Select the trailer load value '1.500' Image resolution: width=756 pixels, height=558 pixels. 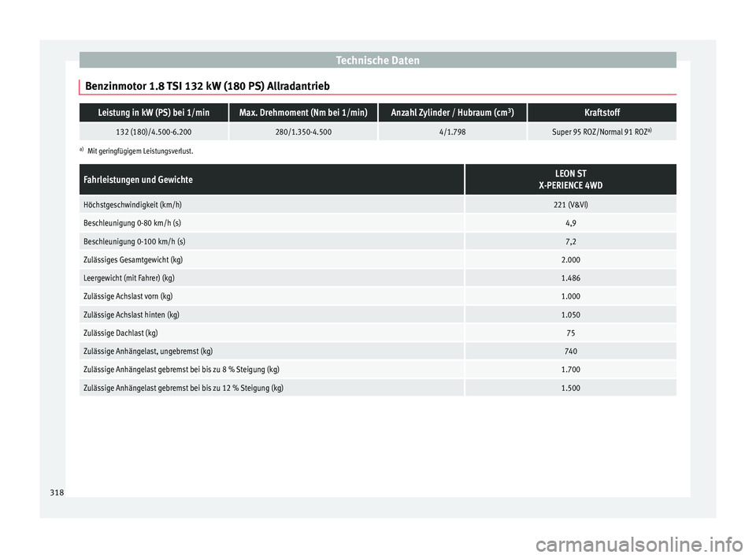point(571,388)
